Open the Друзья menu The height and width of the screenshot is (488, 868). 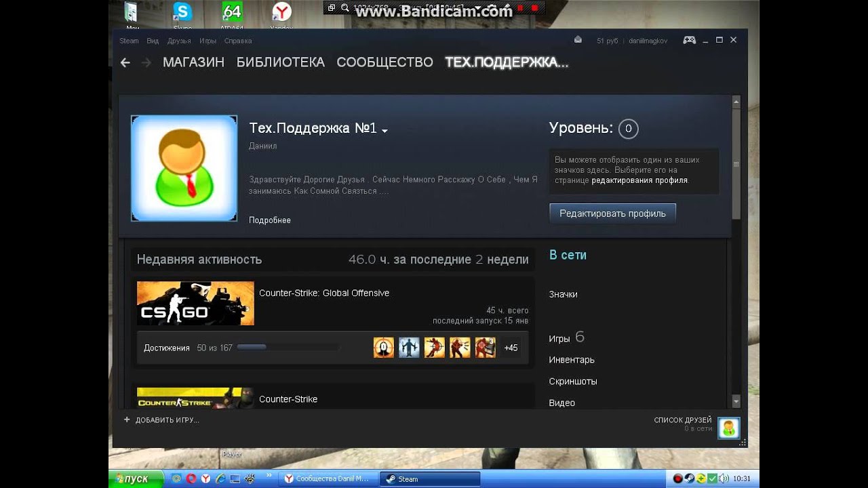[x=179, y=41]
